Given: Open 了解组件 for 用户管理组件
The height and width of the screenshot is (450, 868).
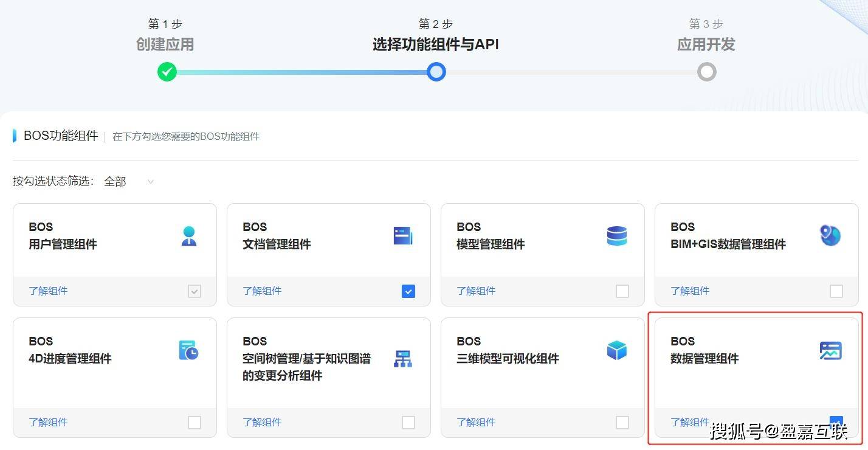Looking at the screenshot, I should click(x=48, y=291).
